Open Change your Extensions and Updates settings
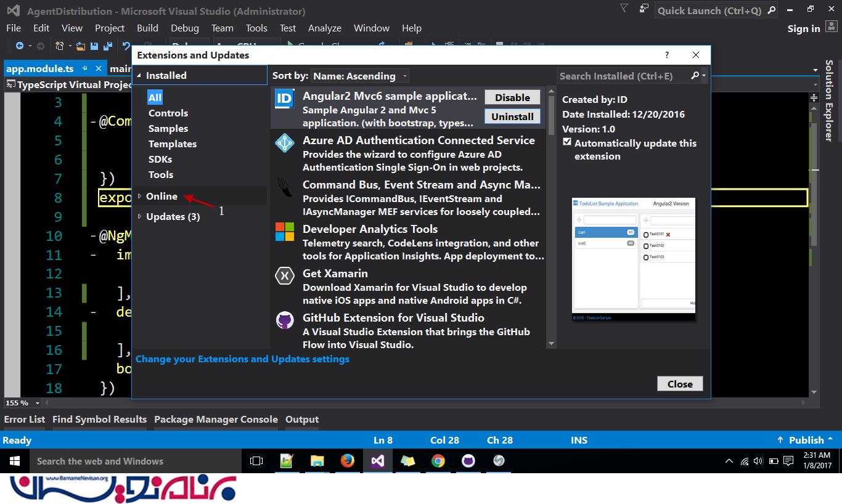Image resolution: width=842 pixels, height=504 pixels. tap(242, 359)
